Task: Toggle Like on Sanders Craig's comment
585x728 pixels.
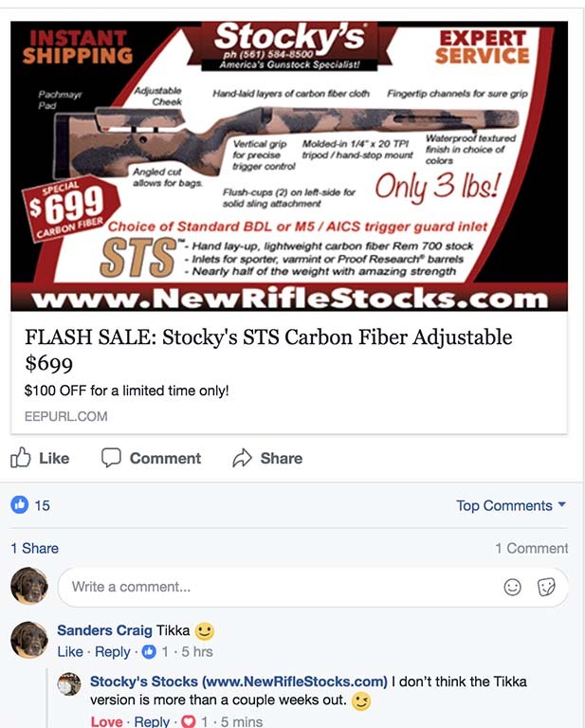Action: (x=69, y=652)
